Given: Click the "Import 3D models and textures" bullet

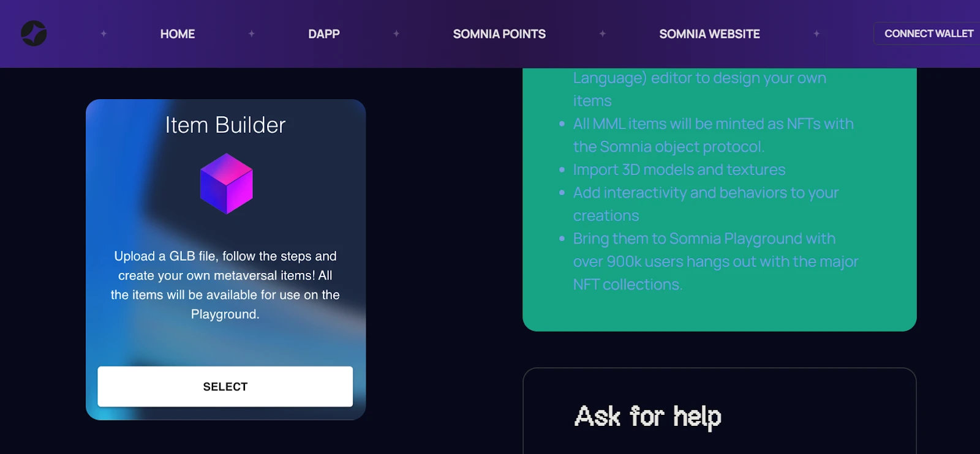Looking at the screenshot, I should coord(679,169).
